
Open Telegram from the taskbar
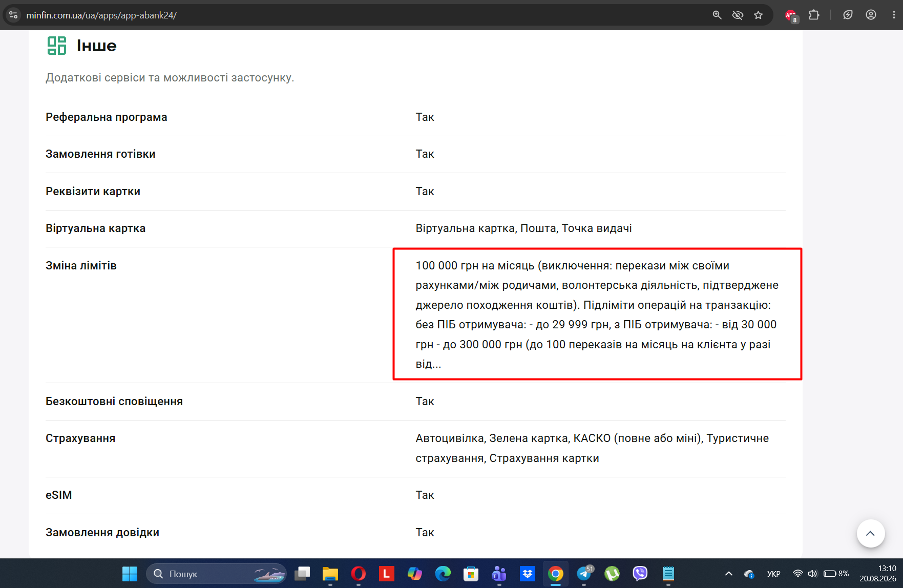584,574
